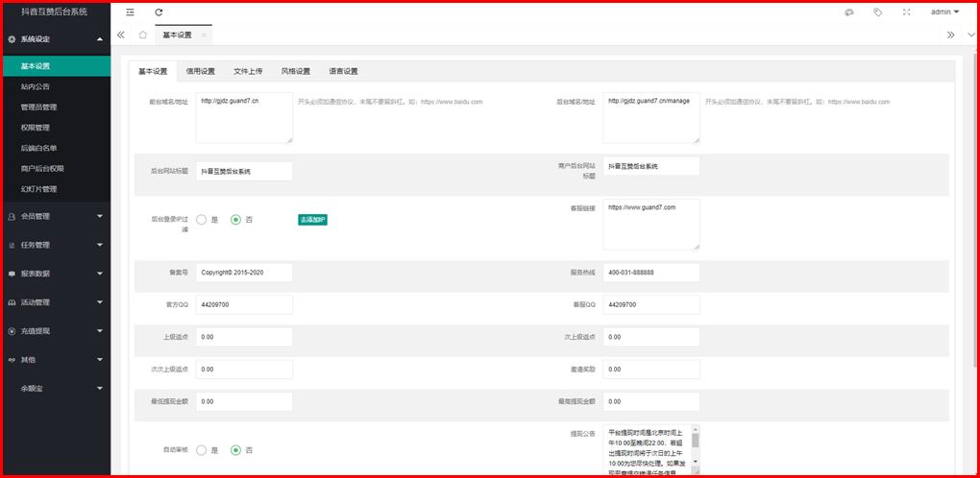Toggle the fullscreen icon
Screen dimensions: 980x478
[906, 12]
